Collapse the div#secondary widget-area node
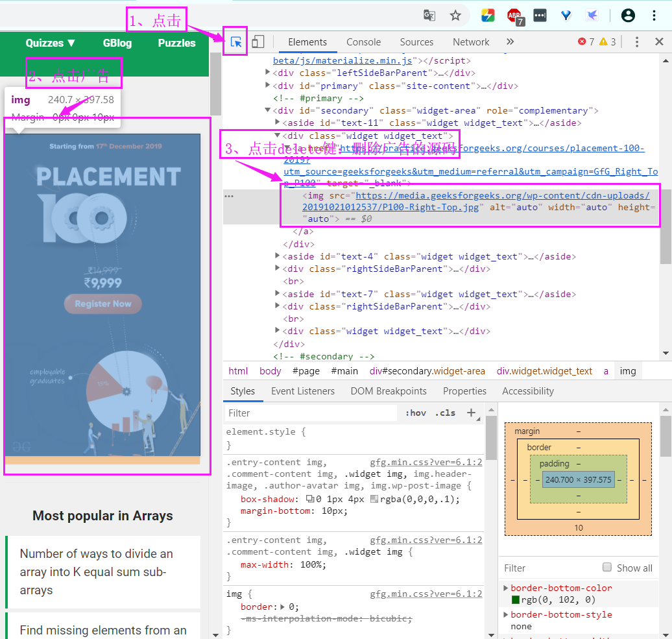672x639 pixels. (268, 110)
